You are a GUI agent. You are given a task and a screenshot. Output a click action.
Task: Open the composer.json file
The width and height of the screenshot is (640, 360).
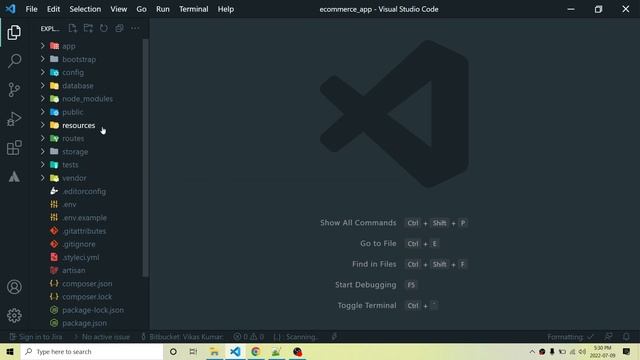[87, 283]
